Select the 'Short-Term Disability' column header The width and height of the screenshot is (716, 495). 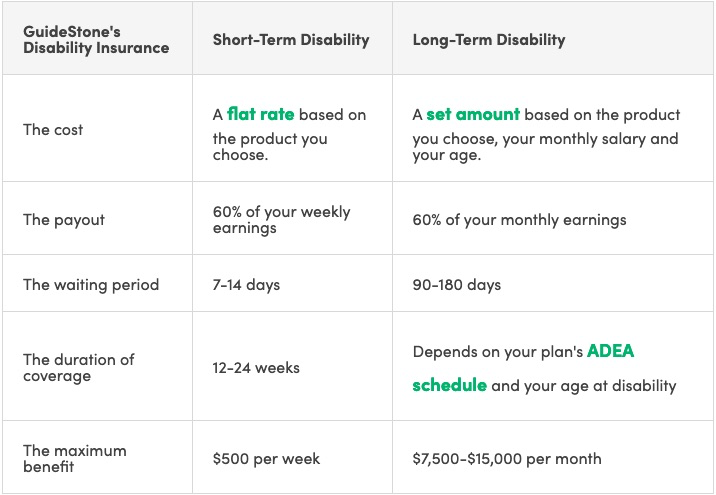291,40
